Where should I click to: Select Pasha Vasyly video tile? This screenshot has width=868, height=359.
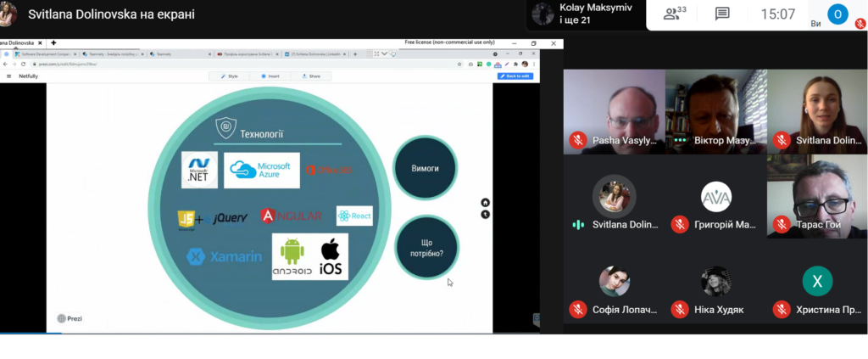click(x=614, y=111)
